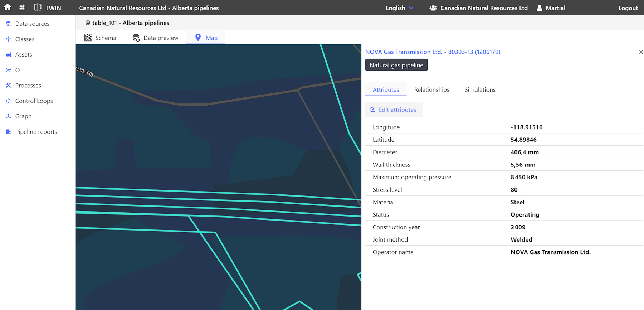Click the (170.700) road label on map
Viewport: 644px width, 310px height.
tap(85, 72)
